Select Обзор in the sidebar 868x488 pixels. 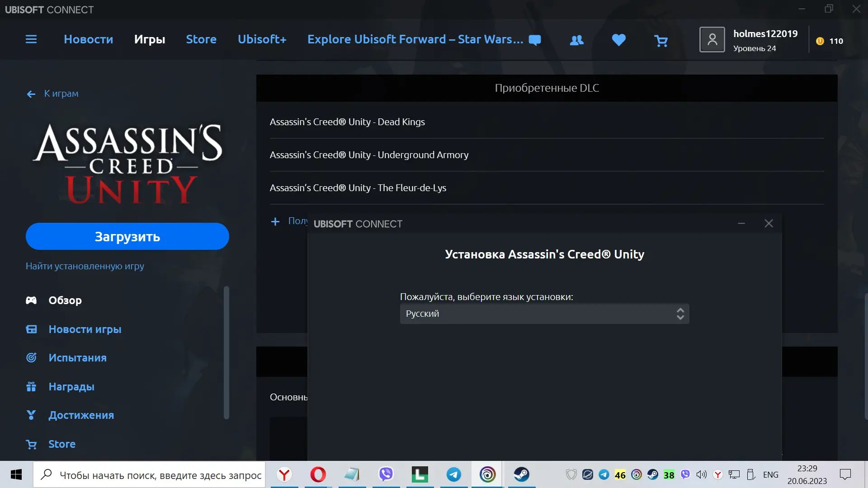tap(65, 300)
